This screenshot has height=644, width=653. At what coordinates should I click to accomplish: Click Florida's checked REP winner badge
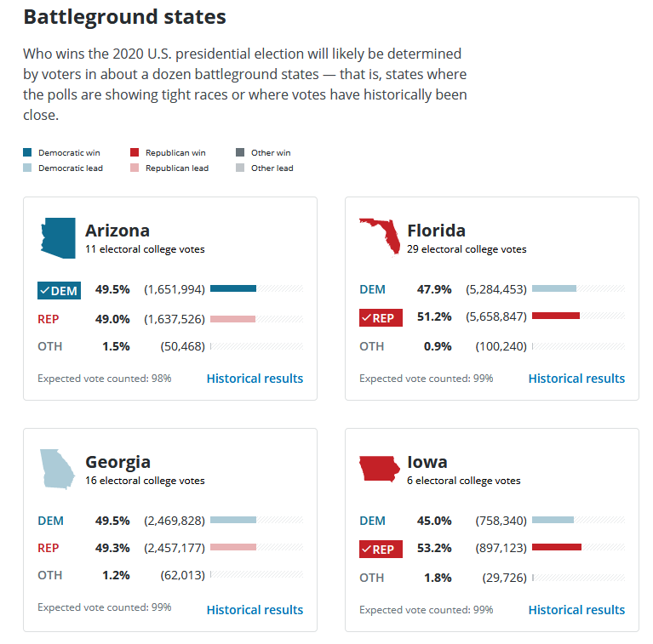point(381,318)
